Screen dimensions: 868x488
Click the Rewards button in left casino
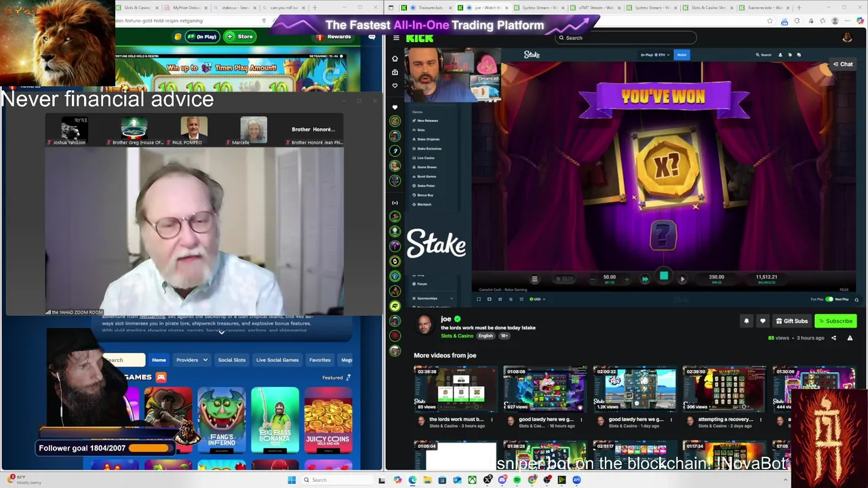point(334,37)
